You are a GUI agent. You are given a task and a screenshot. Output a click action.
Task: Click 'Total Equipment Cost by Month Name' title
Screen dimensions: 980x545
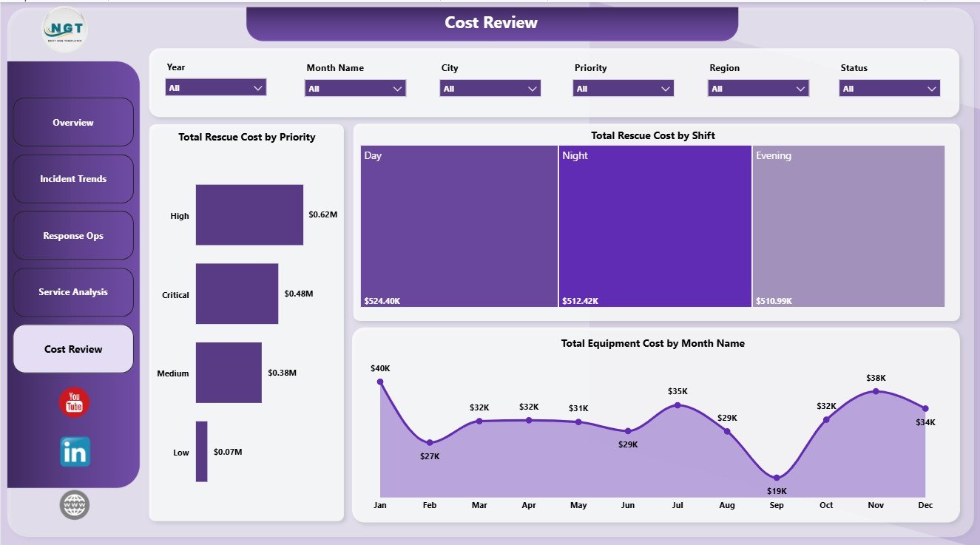tap(653, 343)
